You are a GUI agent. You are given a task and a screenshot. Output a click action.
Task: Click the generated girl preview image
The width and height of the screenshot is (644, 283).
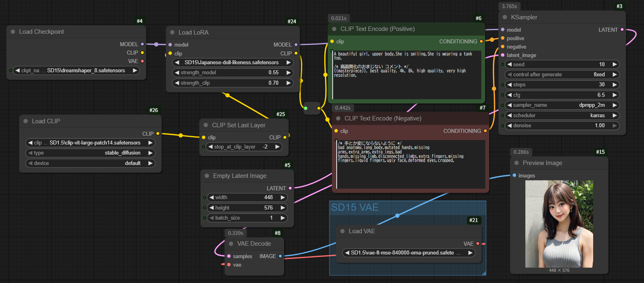(x=559, y=224)
